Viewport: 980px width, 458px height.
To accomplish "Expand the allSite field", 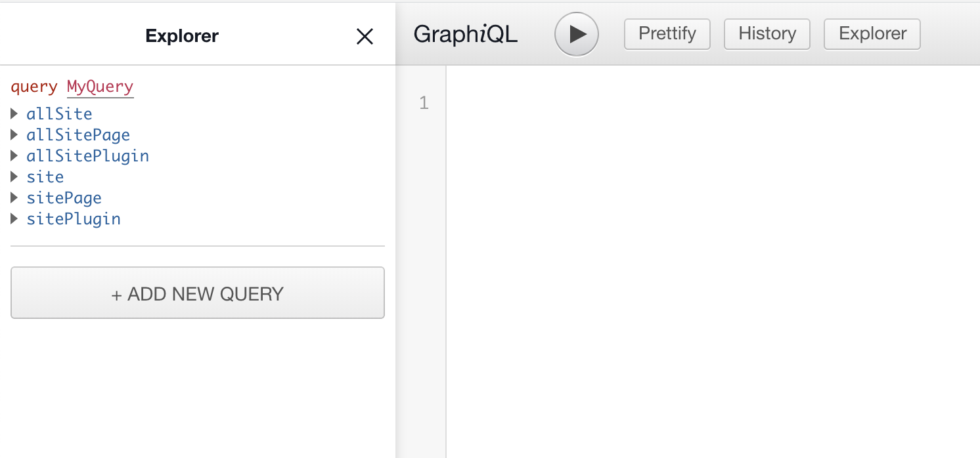I will [x=14, y=114].
